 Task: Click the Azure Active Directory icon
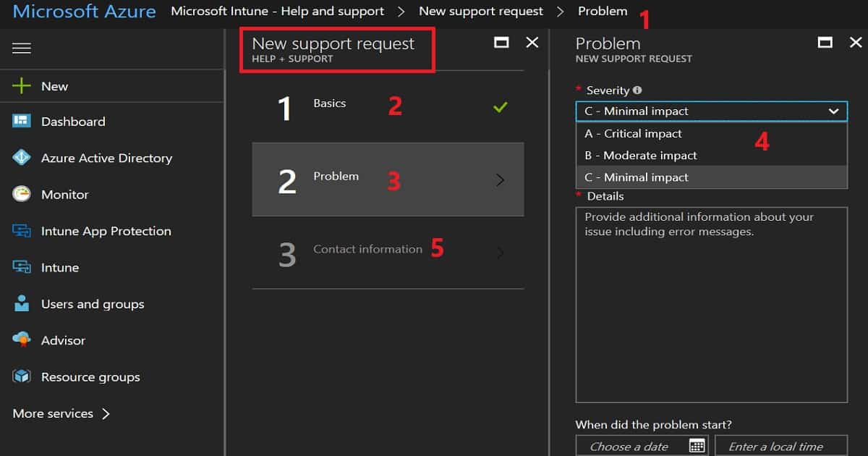[22, 158]
